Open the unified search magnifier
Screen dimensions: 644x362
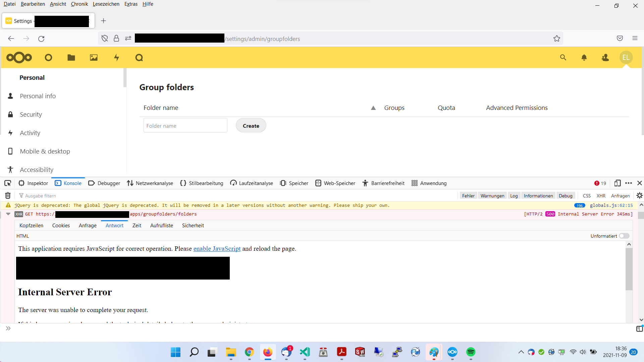click(563, 57)
